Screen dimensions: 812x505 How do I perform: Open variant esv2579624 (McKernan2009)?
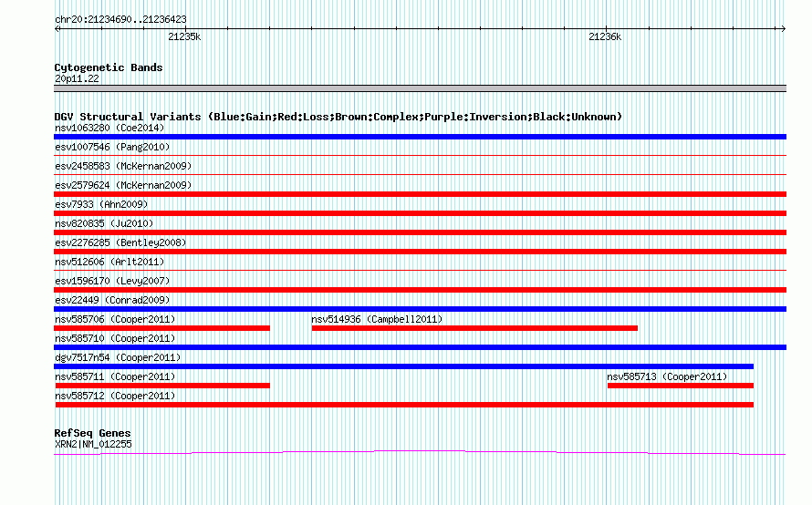[x=123, y=185]
